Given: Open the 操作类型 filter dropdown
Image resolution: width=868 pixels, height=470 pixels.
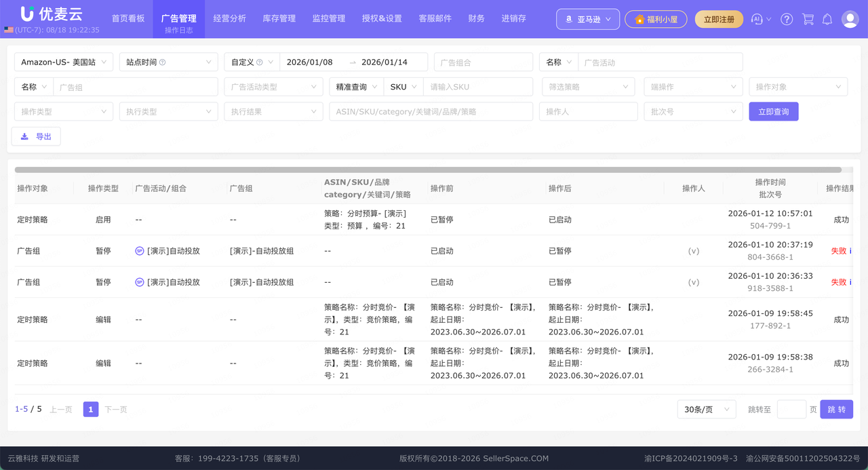Looking at the screenshot, I should coord(64,111).
